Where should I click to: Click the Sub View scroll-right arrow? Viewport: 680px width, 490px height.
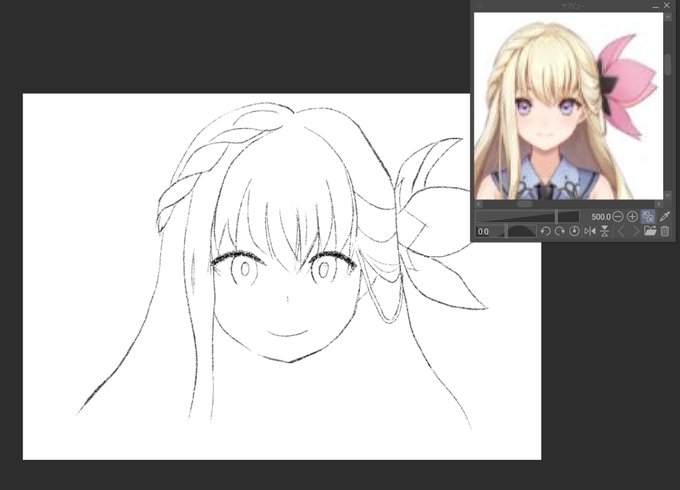[x=659, y=204]
